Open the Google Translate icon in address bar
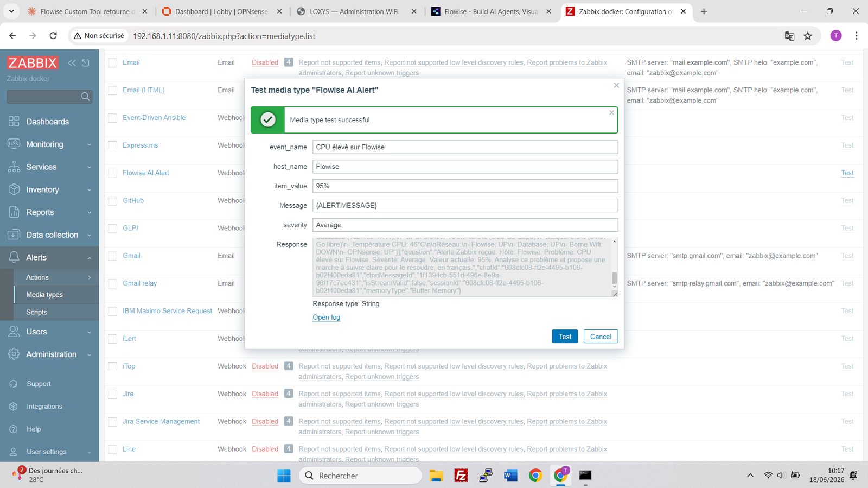Image resolution: width=868 pixels, height=488 pixels. coord(789,36)
